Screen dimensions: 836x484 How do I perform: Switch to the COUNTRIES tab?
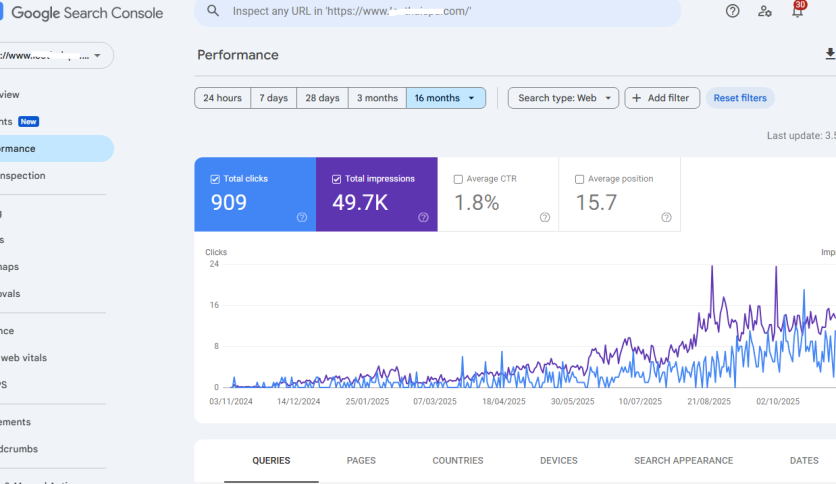tap(457, 461)
